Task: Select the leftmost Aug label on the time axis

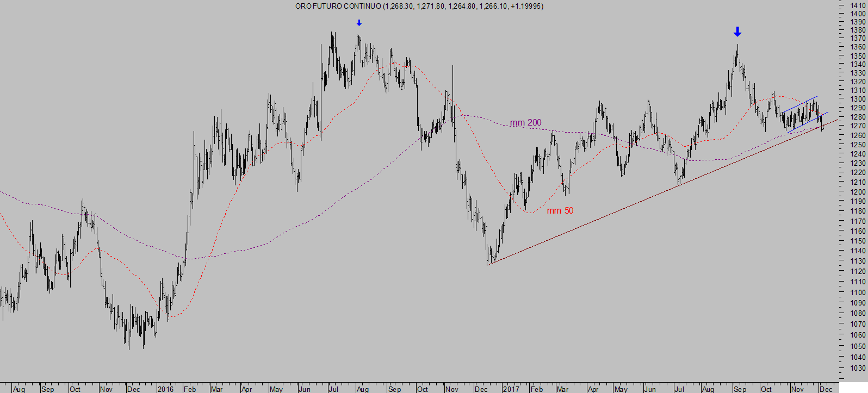Action: [19, 389]
